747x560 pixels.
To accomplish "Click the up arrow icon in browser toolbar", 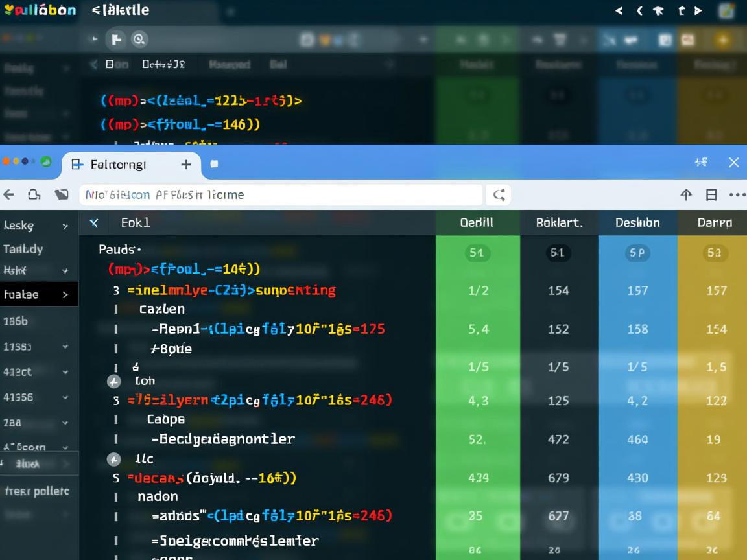I will [x=685, y=195].
